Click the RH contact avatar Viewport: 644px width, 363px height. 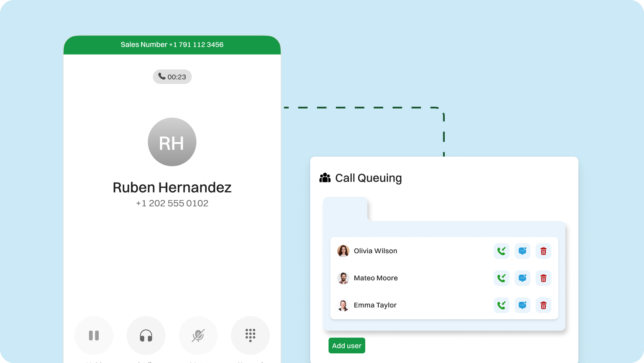172,142
